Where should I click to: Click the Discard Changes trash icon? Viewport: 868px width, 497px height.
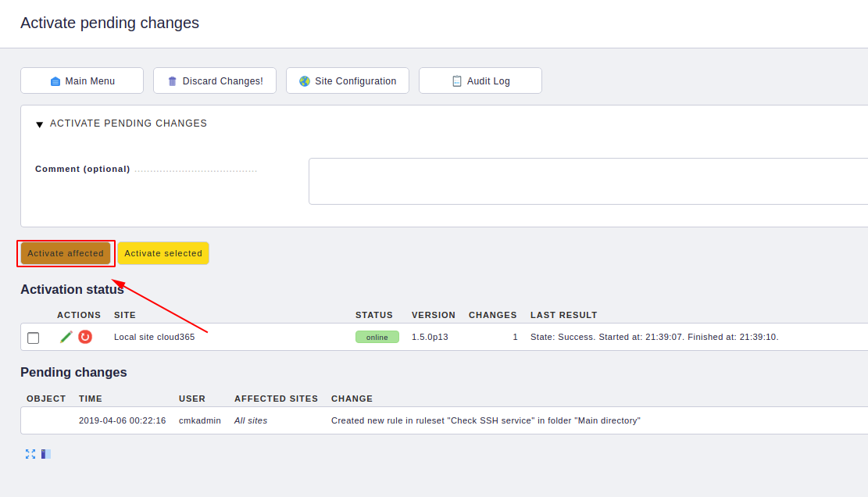(172, 81)
